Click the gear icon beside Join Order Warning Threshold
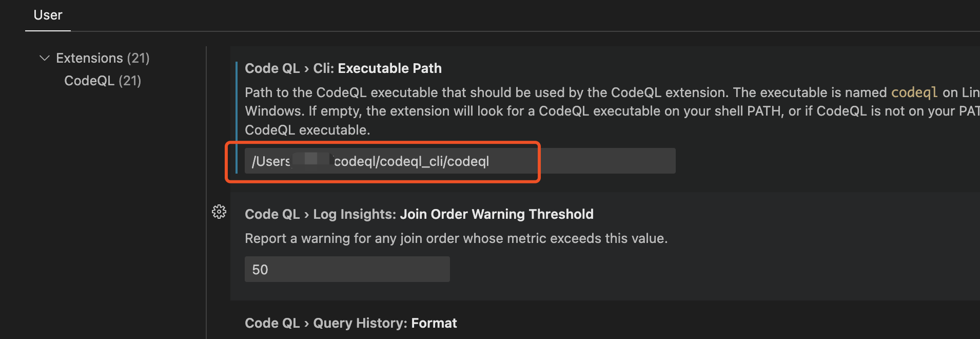Viewport: 980px width, 339px height. (219, 212)
